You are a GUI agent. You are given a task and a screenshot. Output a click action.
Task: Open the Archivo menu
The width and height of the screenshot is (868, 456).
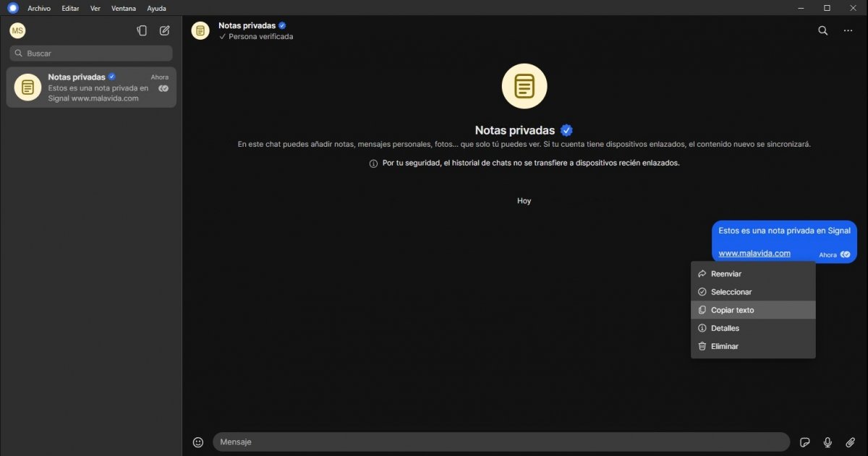(x=39, y=9)
